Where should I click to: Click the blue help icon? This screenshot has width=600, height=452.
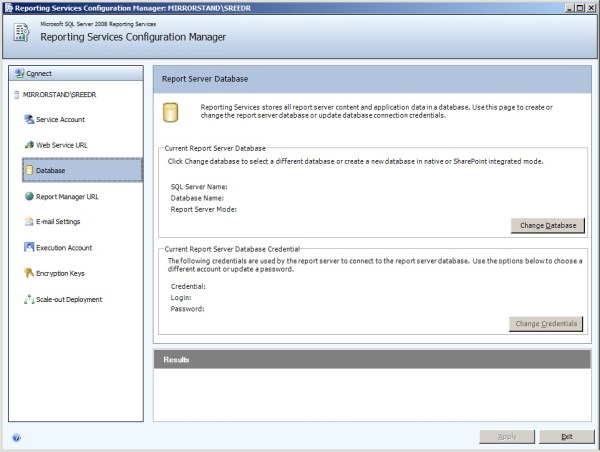point(16,437)
